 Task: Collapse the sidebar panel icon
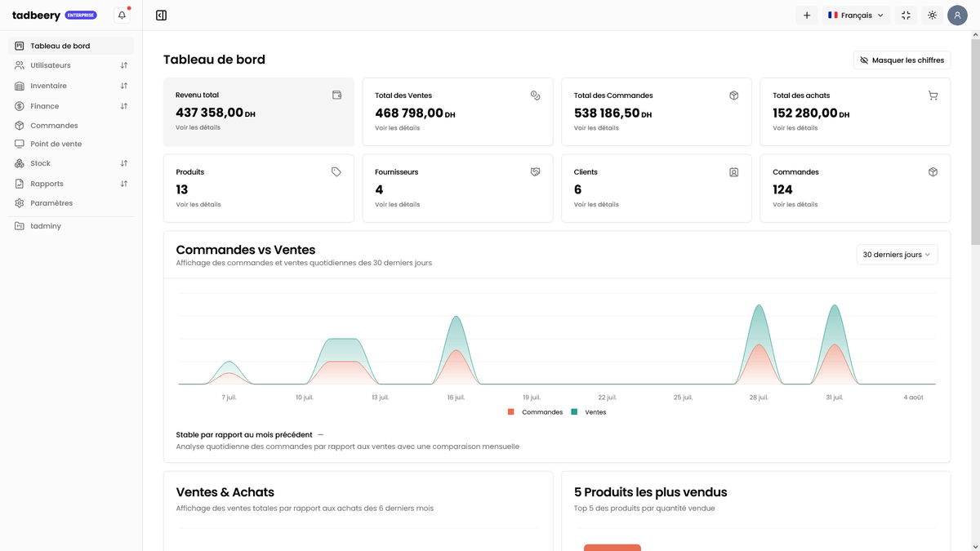click(x=161, y=16)
